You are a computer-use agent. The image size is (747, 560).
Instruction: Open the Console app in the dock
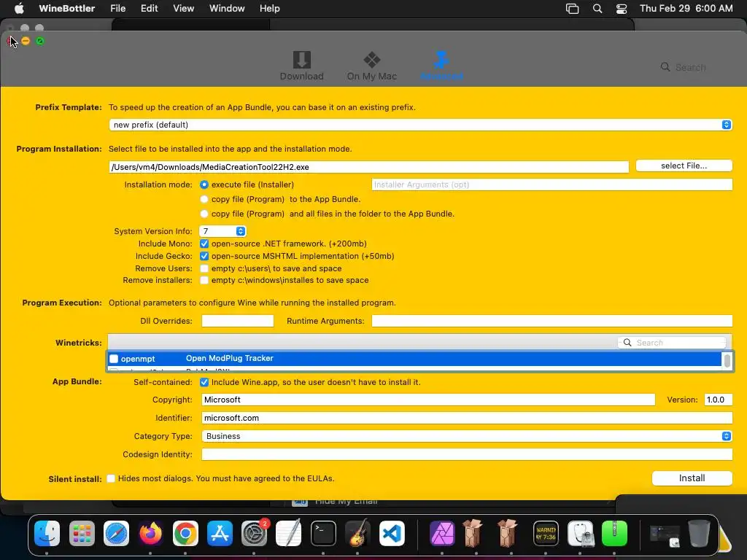(x=546, y=533)
